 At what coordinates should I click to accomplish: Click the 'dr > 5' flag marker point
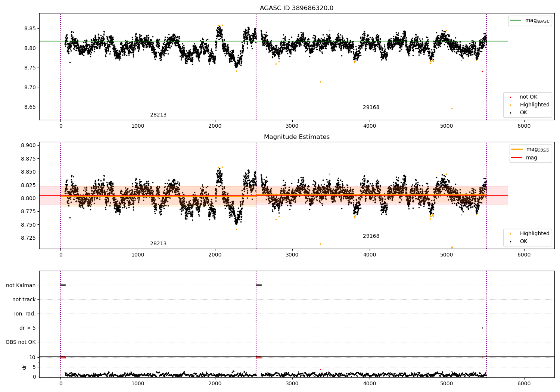coord(482,328)
